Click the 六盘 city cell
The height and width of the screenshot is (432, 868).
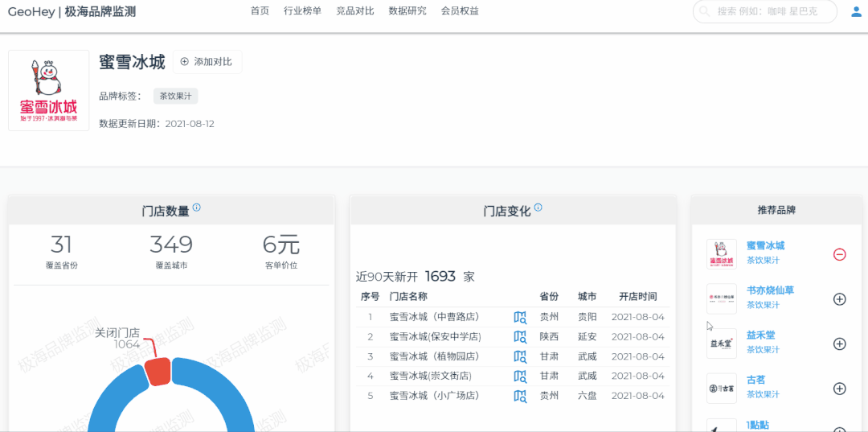coord(588,396)
